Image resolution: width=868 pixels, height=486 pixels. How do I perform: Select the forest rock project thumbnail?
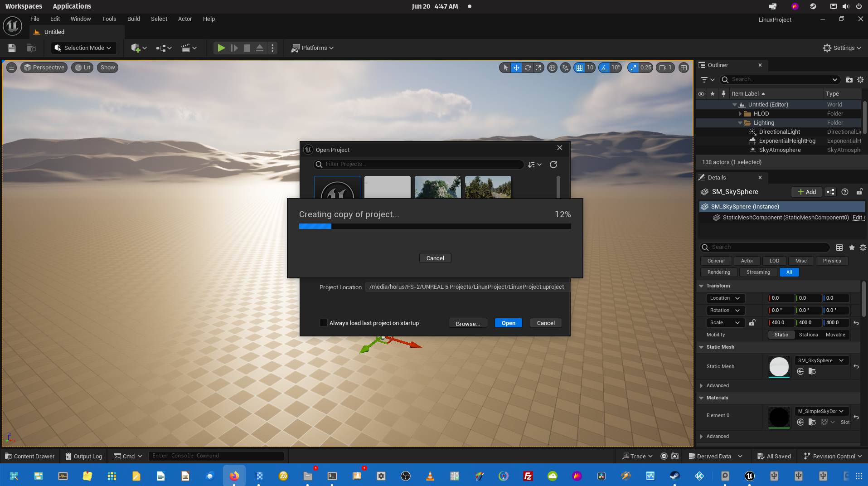[438, 187]
